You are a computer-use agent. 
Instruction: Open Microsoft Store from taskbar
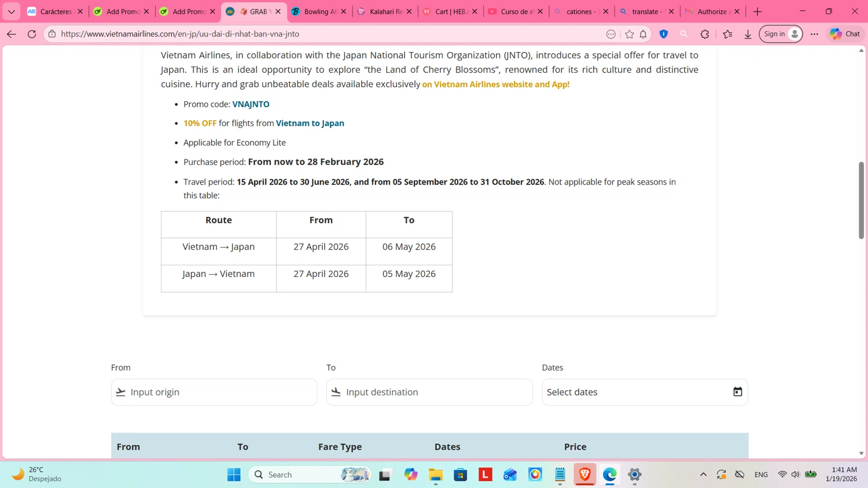[461, 475]
